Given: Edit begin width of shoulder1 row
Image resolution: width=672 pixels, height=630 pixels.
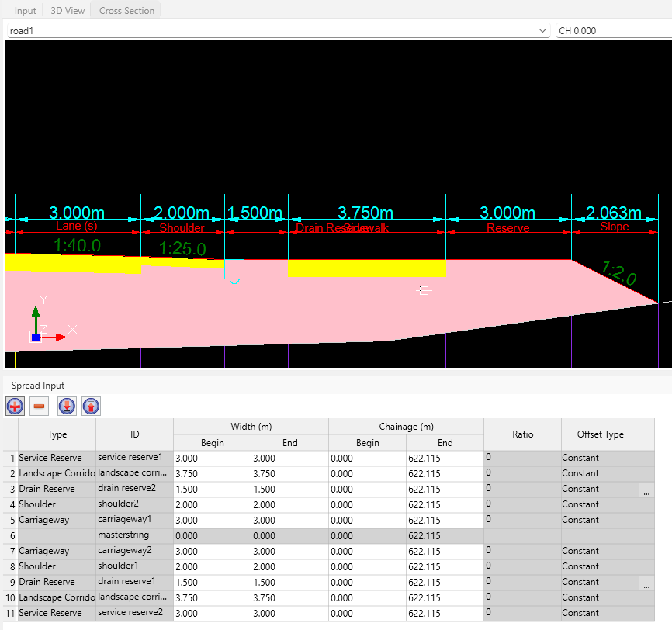Looking at the screenshot, I should click(212, 566).
